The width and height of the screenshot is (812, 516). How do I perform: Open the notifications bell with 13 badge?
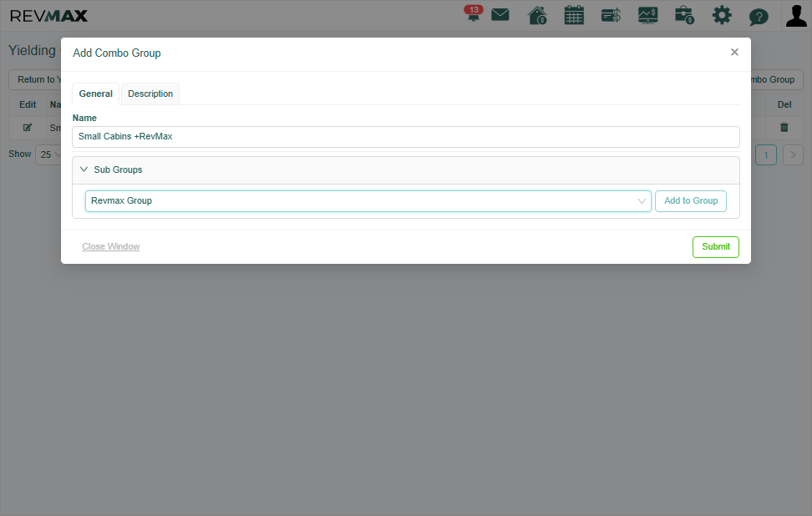(474, 14)
